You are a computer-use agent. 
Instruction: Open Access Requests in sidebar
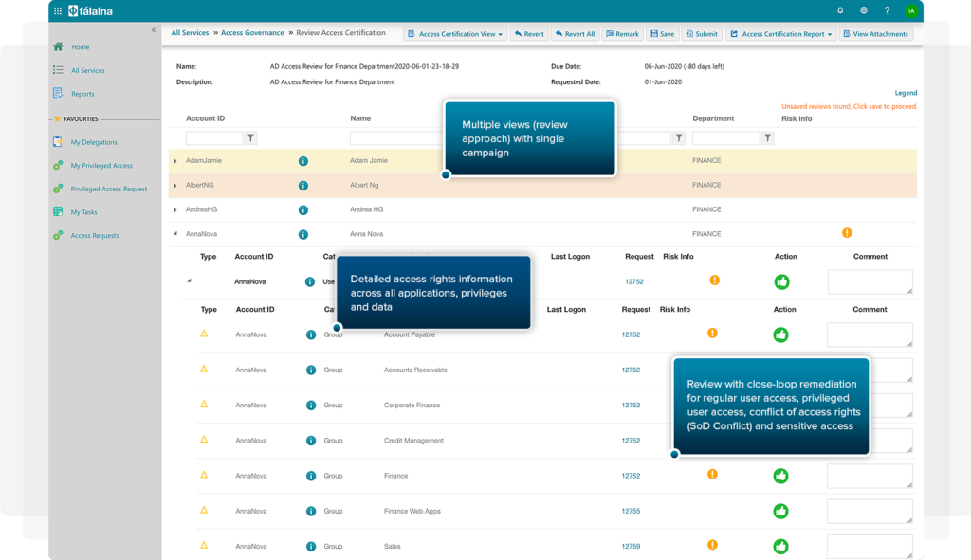(x=94, y=236)
